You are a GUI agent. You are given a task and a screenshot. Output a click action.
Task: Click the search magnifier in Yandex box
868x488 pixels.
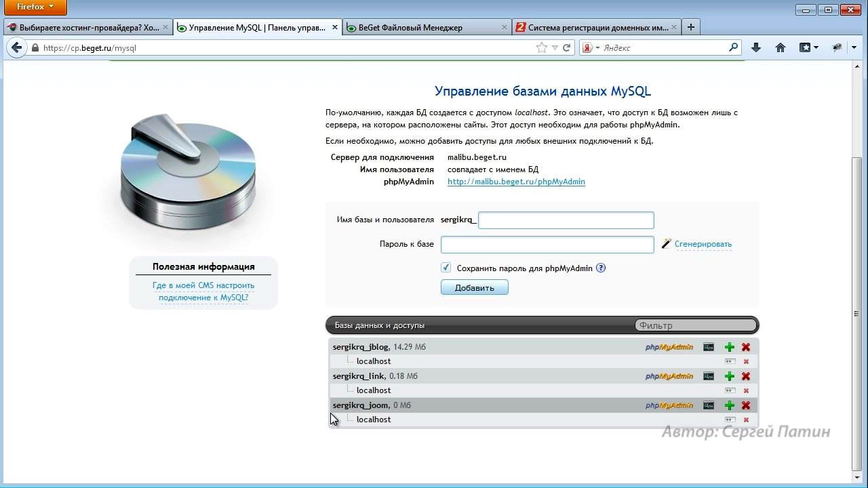tap(733, 47)
